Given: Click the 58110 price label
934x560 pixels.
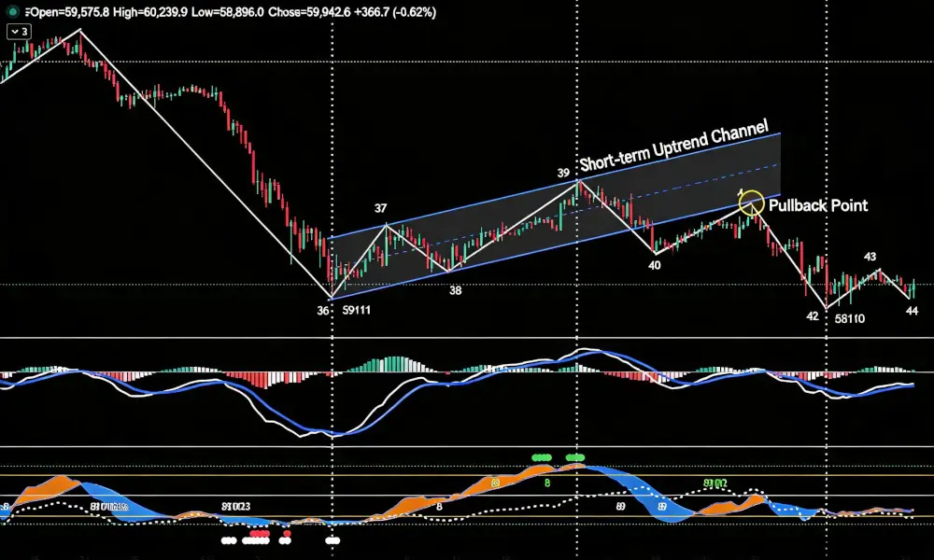Looking at the screenshot, I should [849, 318].
